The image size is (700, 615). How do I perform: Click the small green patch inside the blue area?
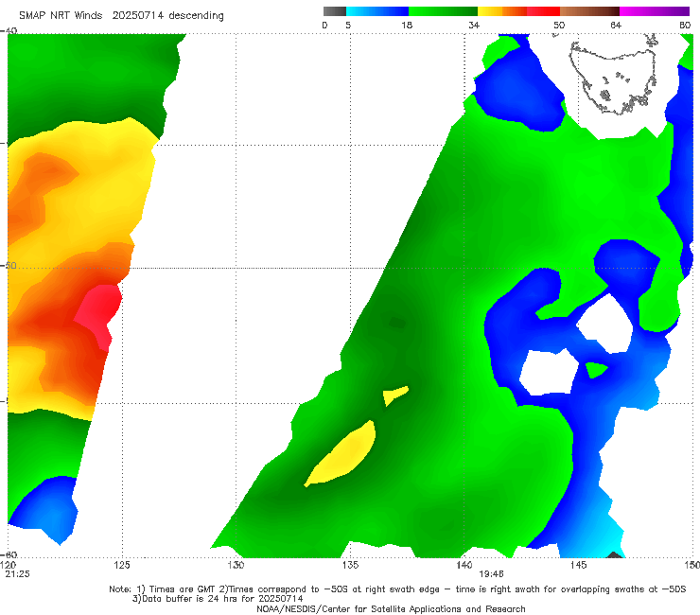pyautogui.click(x=596, y=370)
